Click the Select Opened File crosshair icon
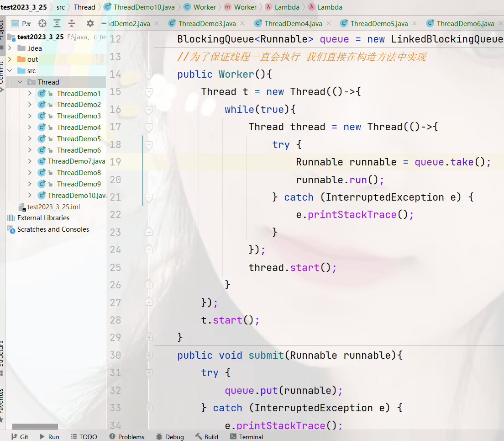This screenshot has height=441, width=504. [42, 23]
